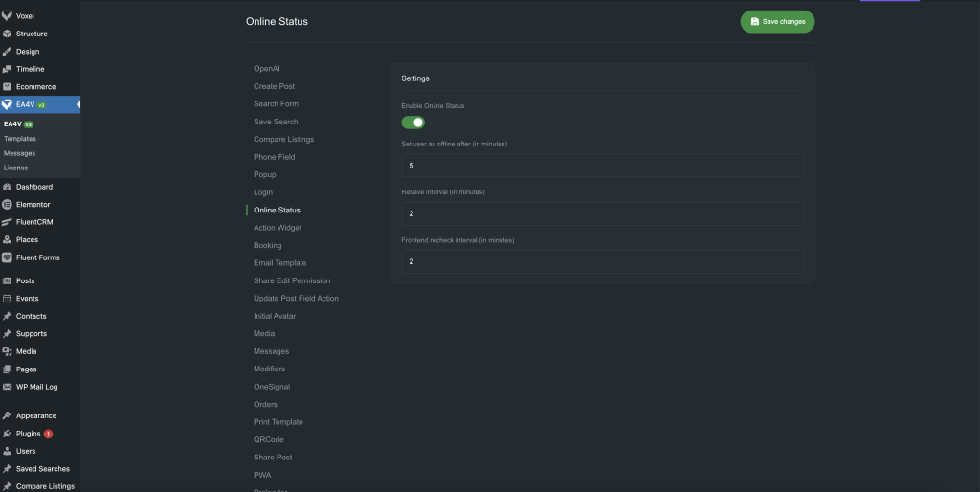Open Elementor via its sidebar icon

8,205
